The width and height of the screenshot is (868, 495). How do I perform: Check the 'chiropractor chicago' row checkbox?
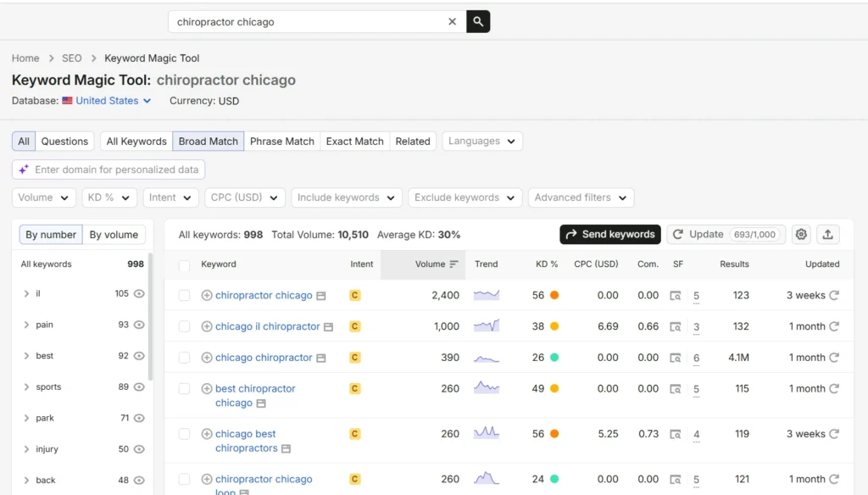(184, 296)
